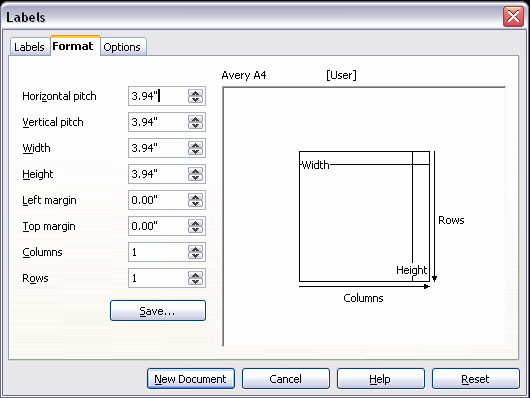Increase Left margin with up arrow
Screen dimensions: 530x398
[195, 197]
